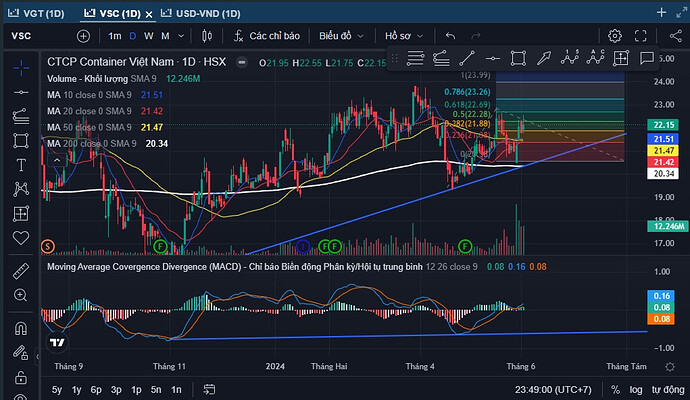This screenshot has height=400, width=690.
Task: Select the crosshair cursor tool
Action: (x=21, y=67)
